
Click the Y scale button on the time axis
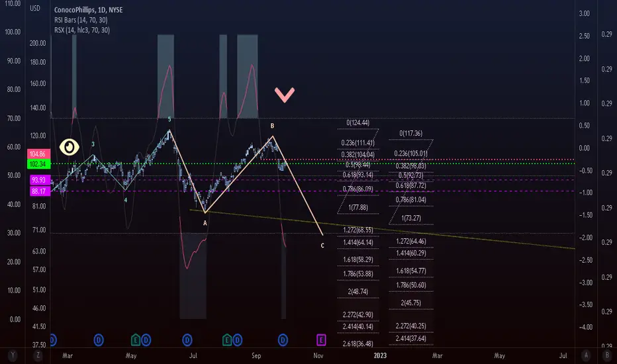click(13, 355)
